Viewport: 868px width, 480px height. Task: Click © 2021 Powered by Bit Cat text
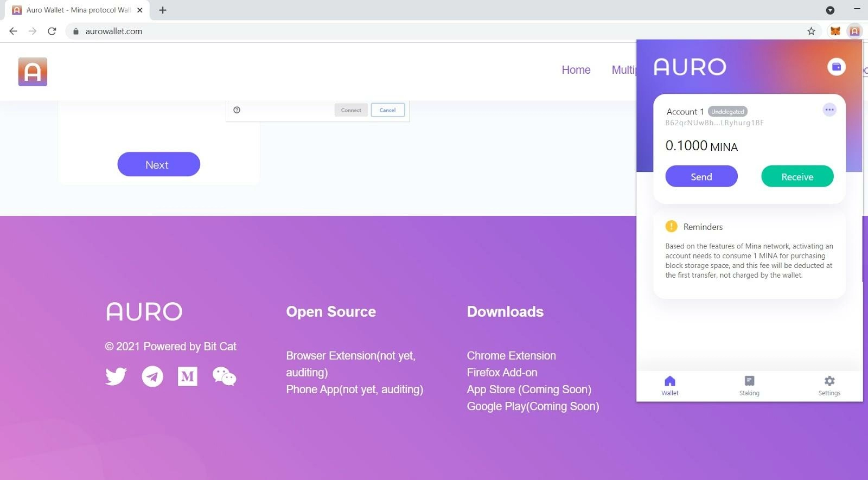170,347
